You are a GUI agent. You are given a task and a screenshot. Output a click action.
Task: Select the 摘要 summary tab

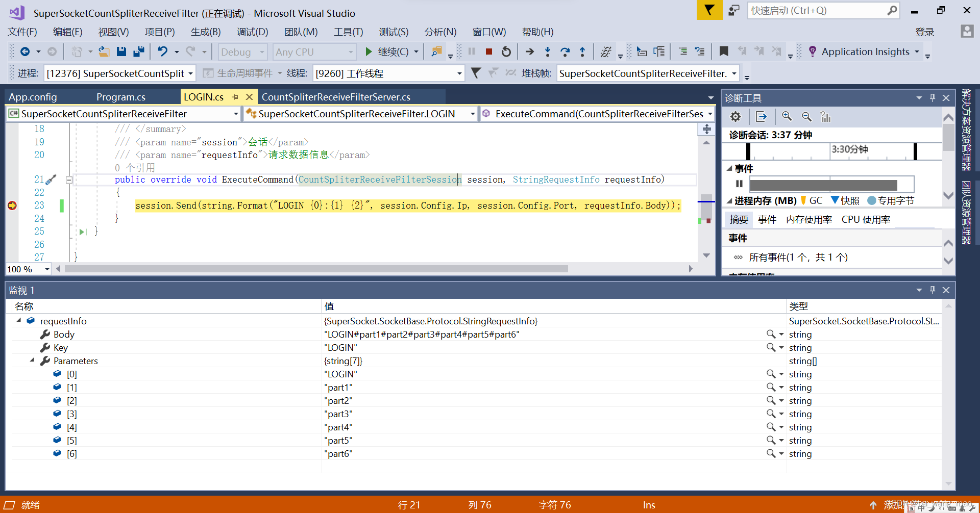point(739,219)
